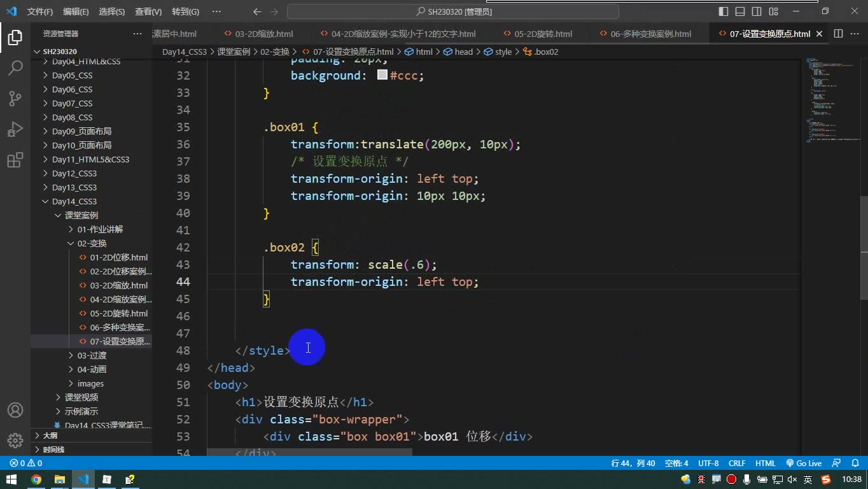Click the Go Live button
Viewport: 868px width, 489px height.
click(804, 464)
